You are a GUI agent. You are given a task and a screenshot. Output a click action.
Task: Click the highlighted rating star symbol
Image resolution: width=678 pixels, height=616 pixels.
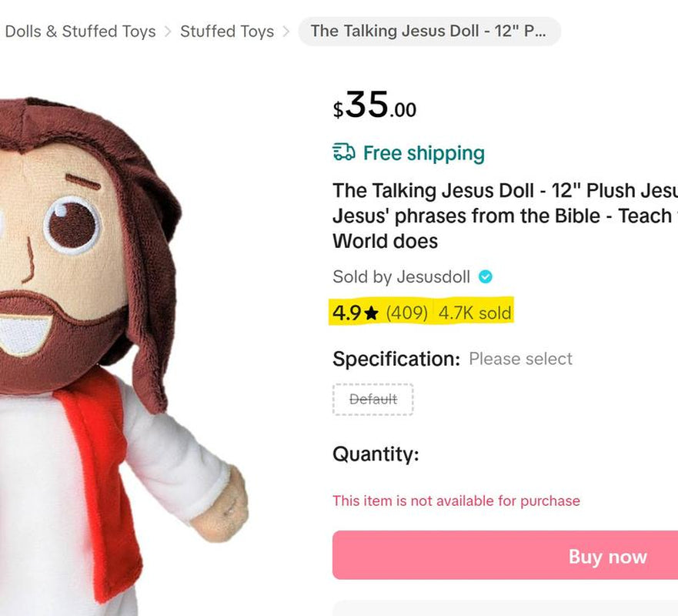pos(372,313)
